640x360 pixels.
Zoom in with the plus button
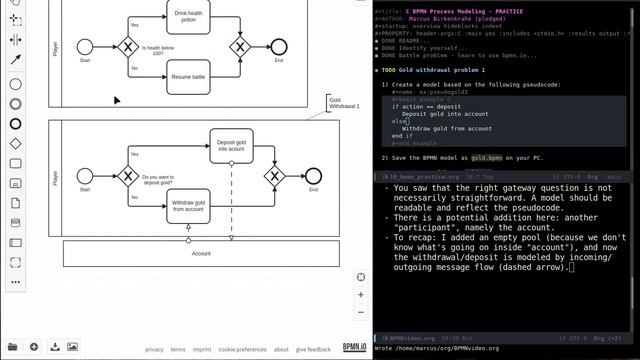(361, 295)
